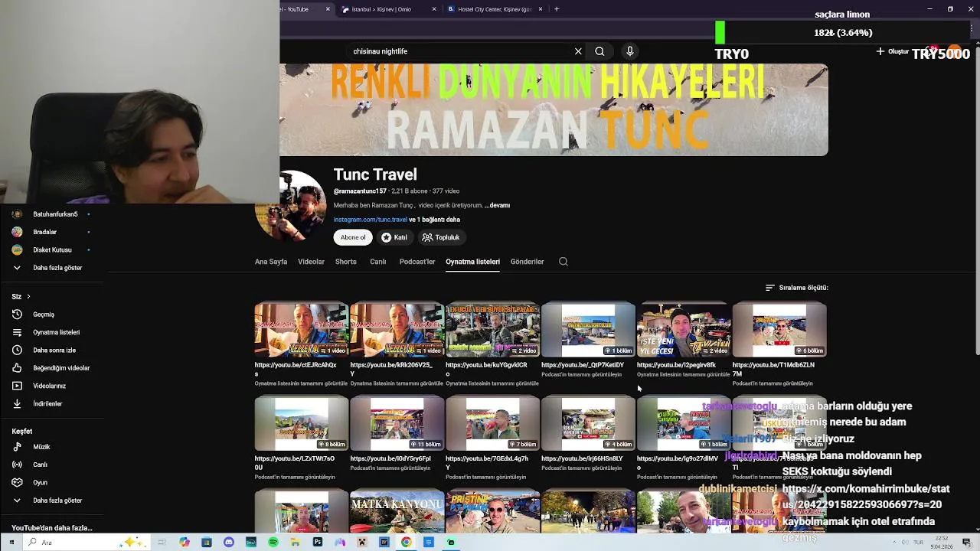Expand channel description with ...devamı

(497, 205)
